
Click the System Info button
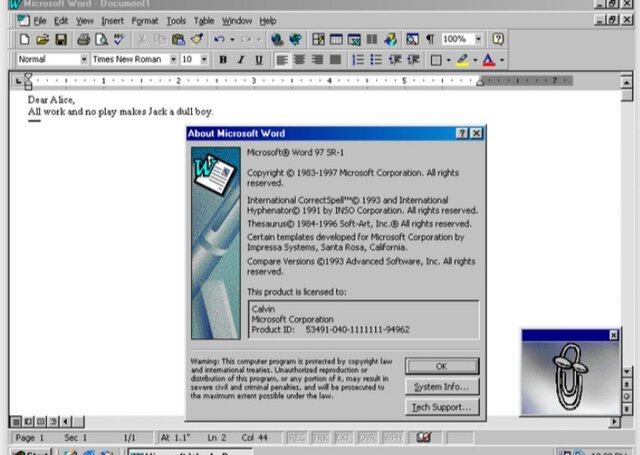tap(442, 386)
